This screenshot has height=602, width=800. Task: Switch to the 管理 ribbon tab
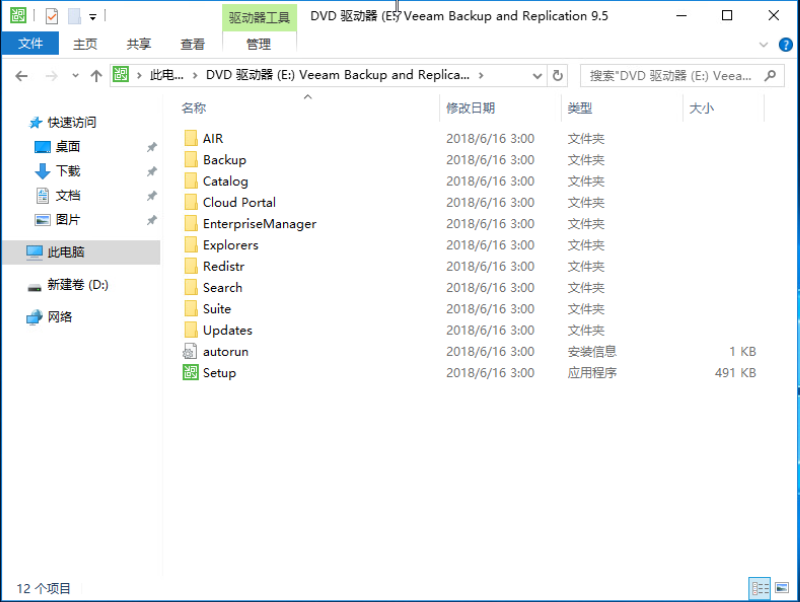[x=259, y=44]
